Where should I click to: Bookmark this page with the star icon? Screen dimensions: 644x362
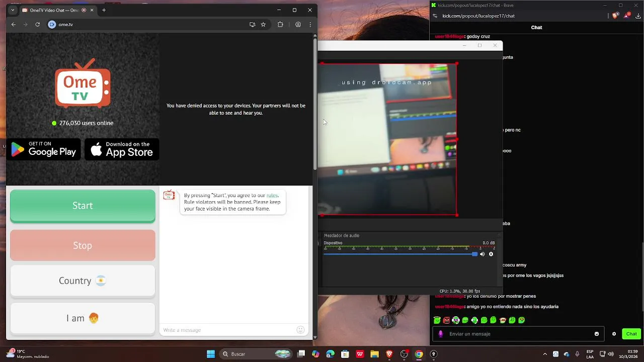(263, 24)
